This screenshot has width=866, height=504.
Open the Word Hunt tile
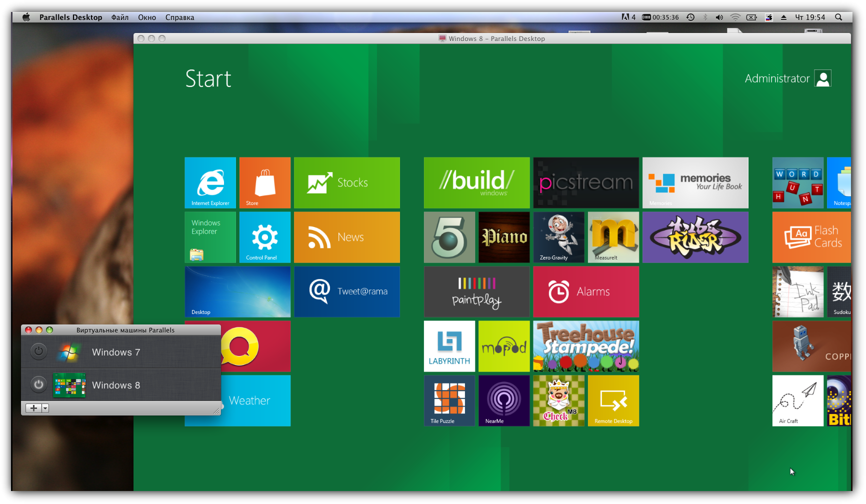coord(797,182)
